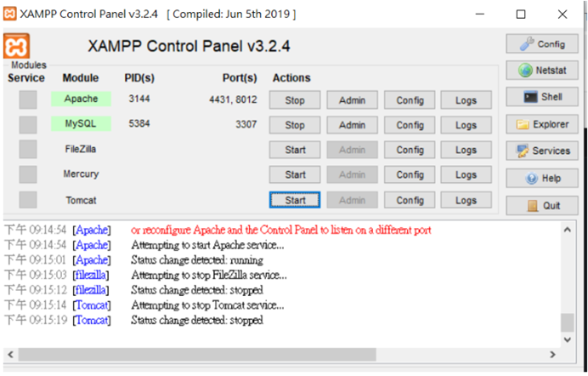Click log line 'Attempting to stop FileZilla service'

click(x=209, y=275)
